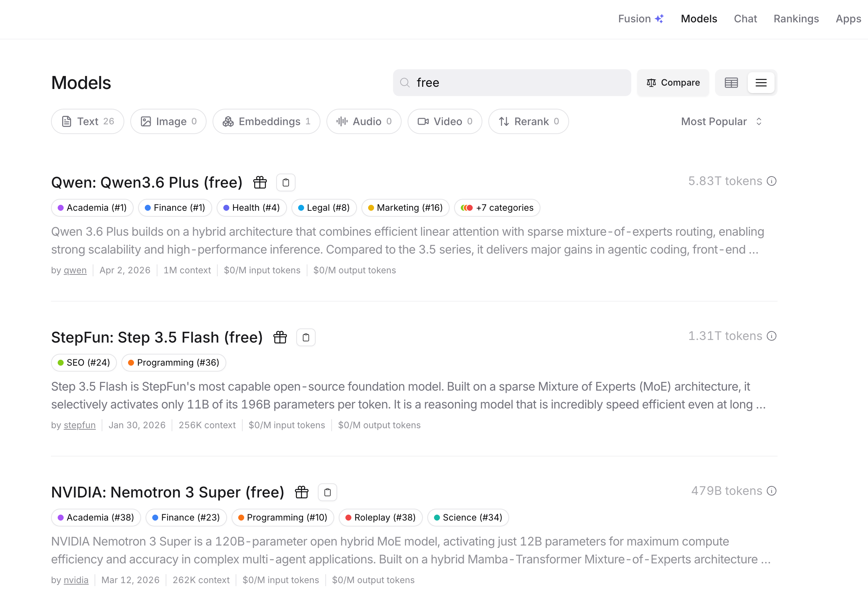
Task: Click the search magnifier icon
Action: pos(405,82)
